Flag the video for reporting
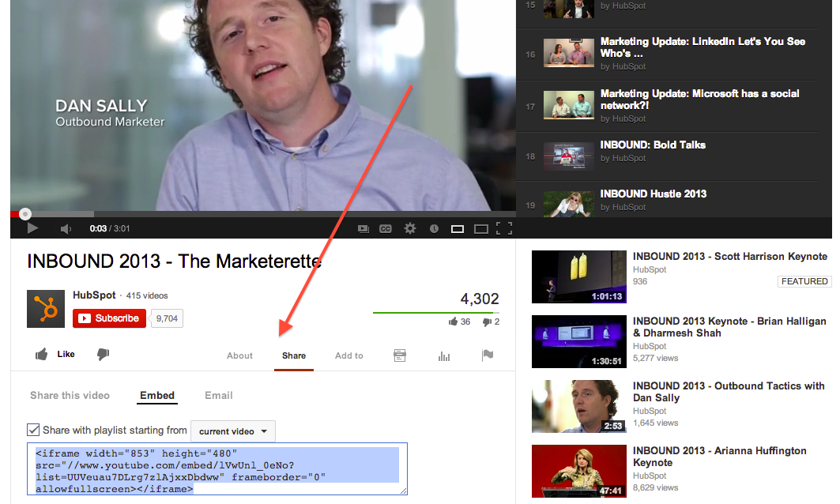This screenshot has width=840, height=504. click(x=488, y=355)
